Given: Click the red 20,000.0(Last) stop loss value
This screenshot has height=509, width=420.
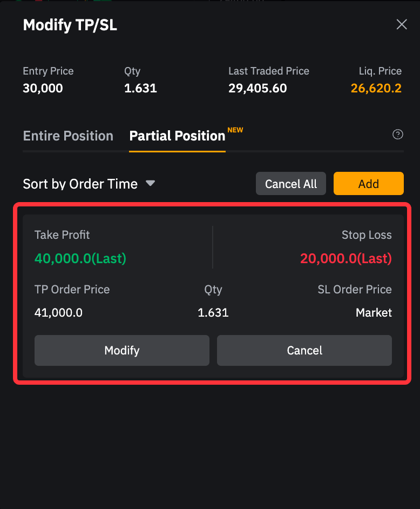Looking at the screenshot, I should (x=346, y=258).
